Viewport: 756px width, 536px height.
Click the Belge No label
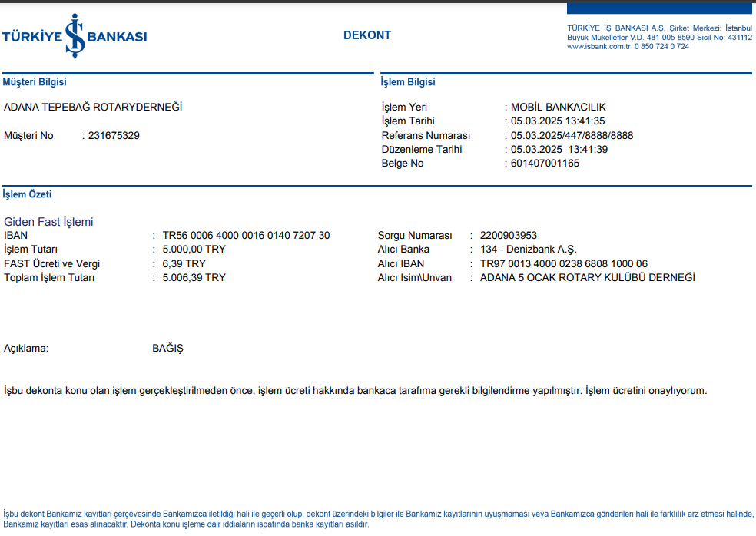point(403,164)
